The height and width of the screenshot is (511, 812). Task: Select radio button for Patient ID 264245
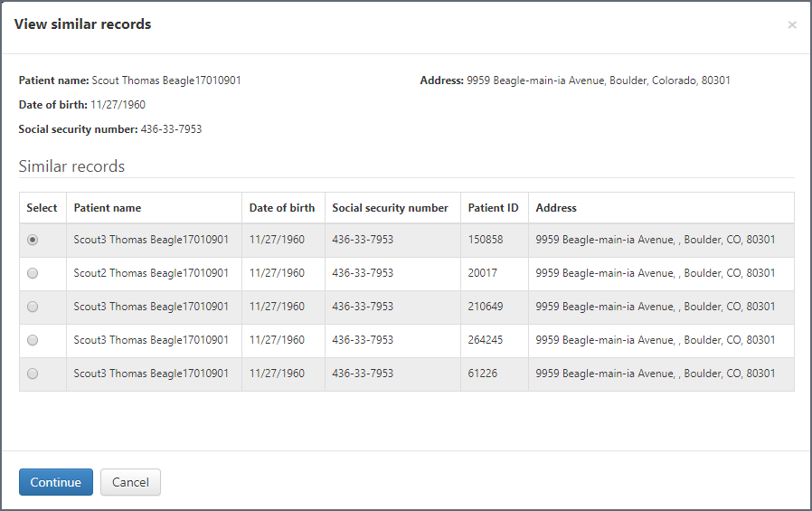(33, 340)
